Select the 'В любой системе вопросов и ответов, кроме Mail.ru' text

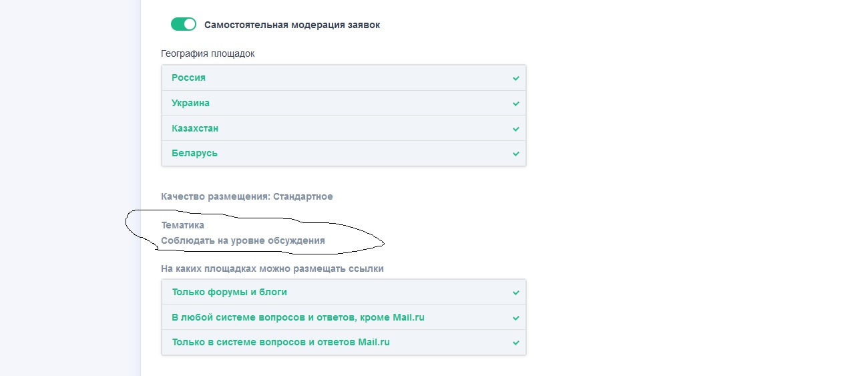298,317
